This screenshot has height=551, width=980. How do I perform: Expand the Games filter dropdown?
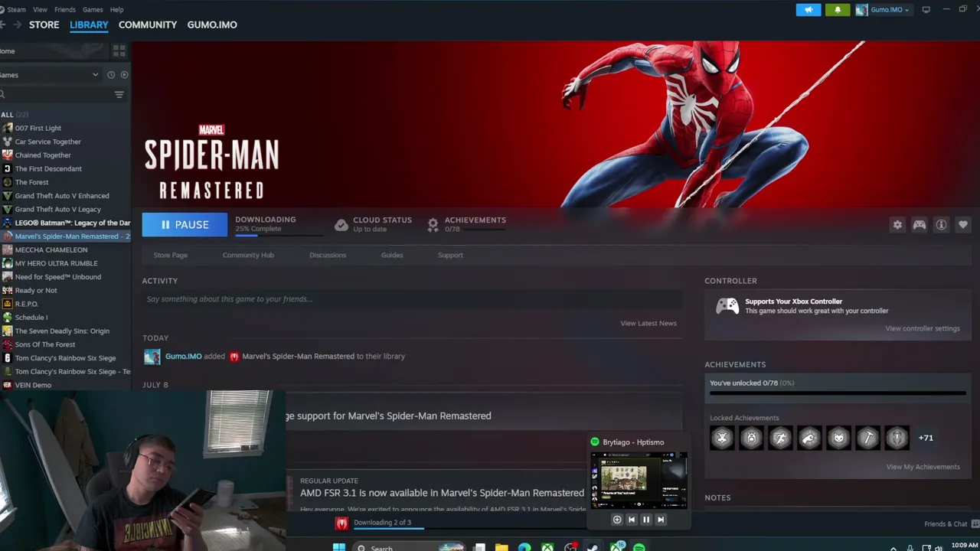pos(95,75)
